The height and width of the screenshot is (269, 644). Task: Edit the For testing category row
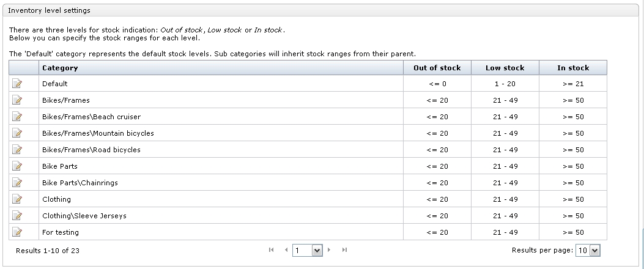[17, 232]
